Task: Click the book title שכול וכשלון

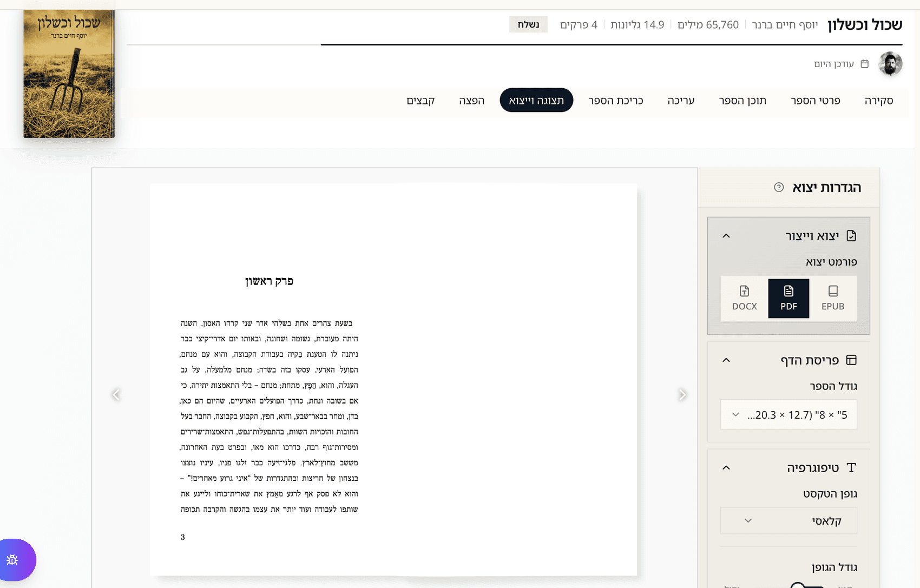Action: [x=865, y=24]
